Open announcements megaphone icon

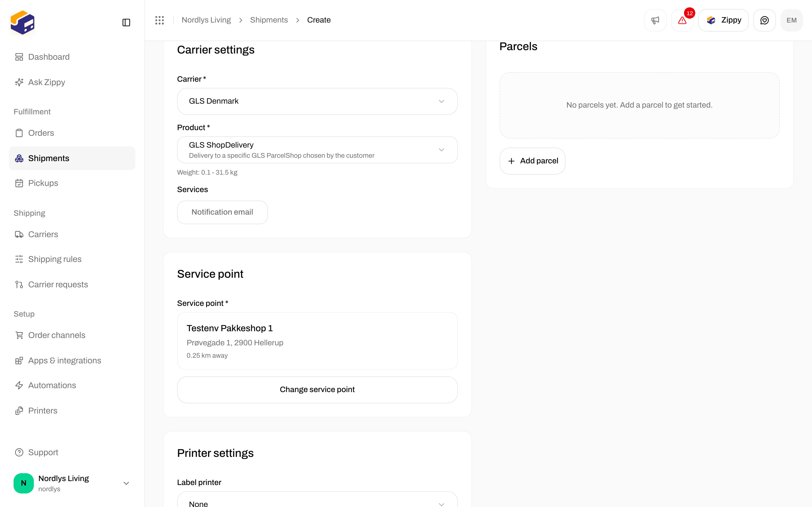(655, 20)
